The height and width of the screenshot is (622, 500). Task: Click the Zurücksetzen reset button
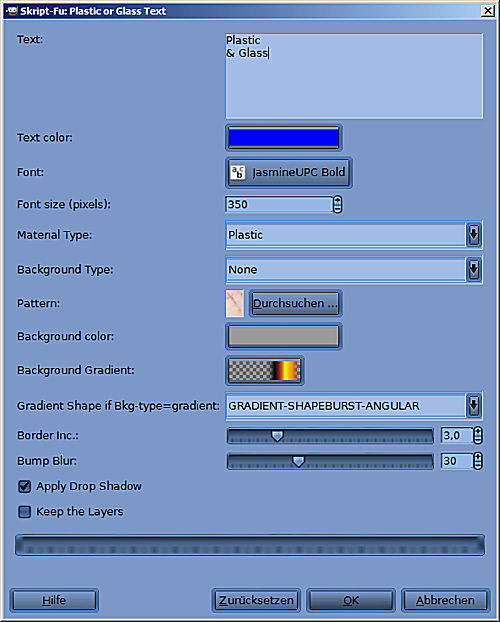(256, 600)
